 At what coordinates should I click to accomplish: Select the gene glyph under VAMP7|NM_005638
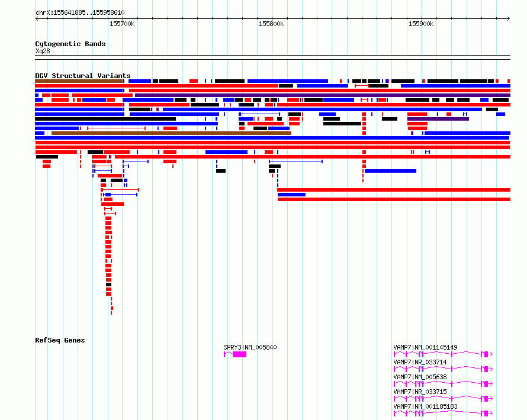click(x=443, y=384)
